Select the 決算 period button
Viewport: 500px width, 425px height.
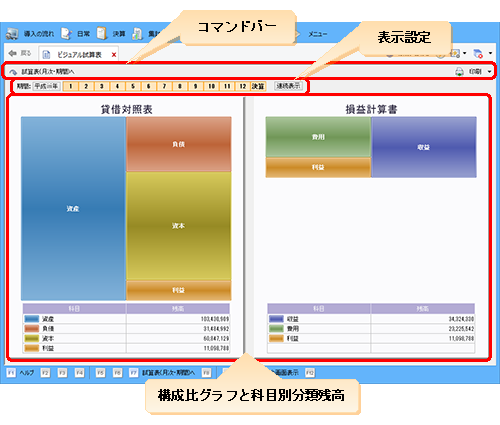pos(258,86)
